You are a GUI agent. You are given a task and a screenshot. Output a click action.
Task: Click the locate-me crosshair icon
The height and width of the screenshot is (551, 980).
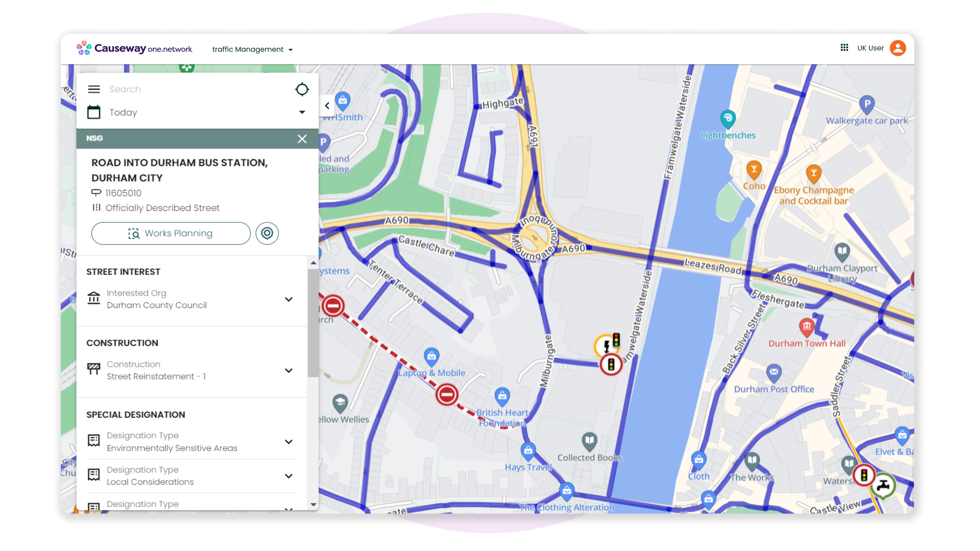click(x=302, y=89)
